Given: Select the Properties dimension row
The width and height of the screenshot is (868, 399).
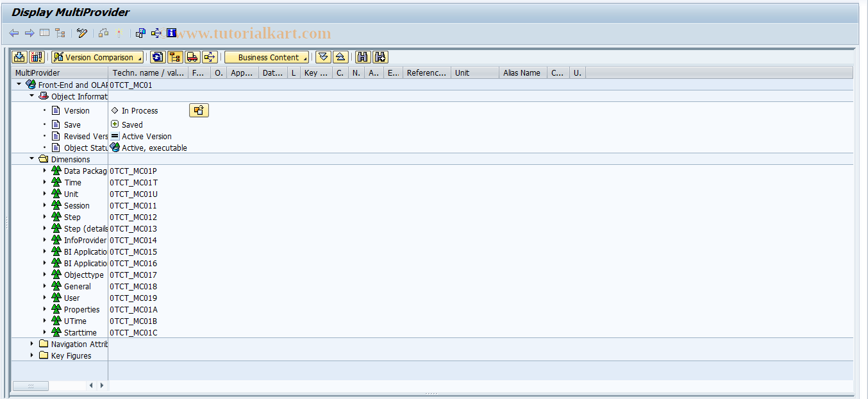Looking at the screenshot, I should (82, 309).
